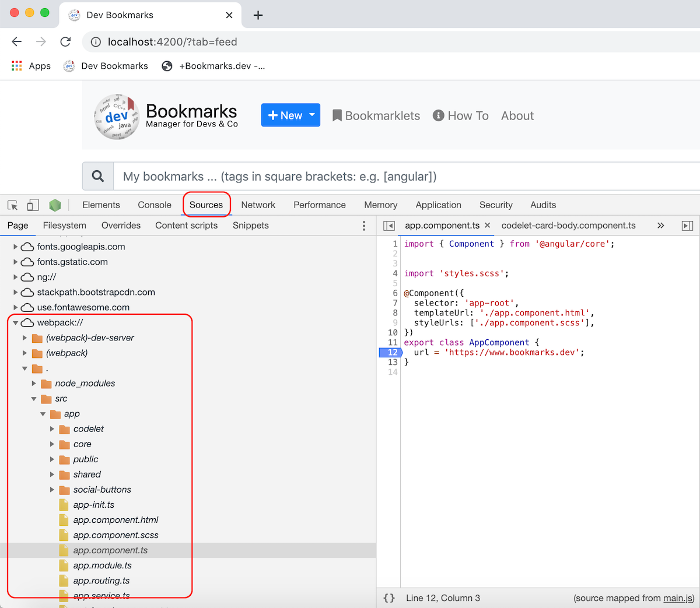Toggle the device toolbar icon
Viewport: 700px width, 608px height.
(33, 205)
